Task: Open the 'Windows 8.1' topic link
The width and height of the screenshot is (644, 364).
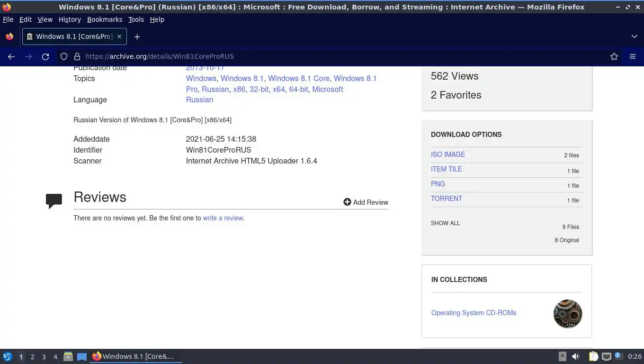Action: coord(242,78)
